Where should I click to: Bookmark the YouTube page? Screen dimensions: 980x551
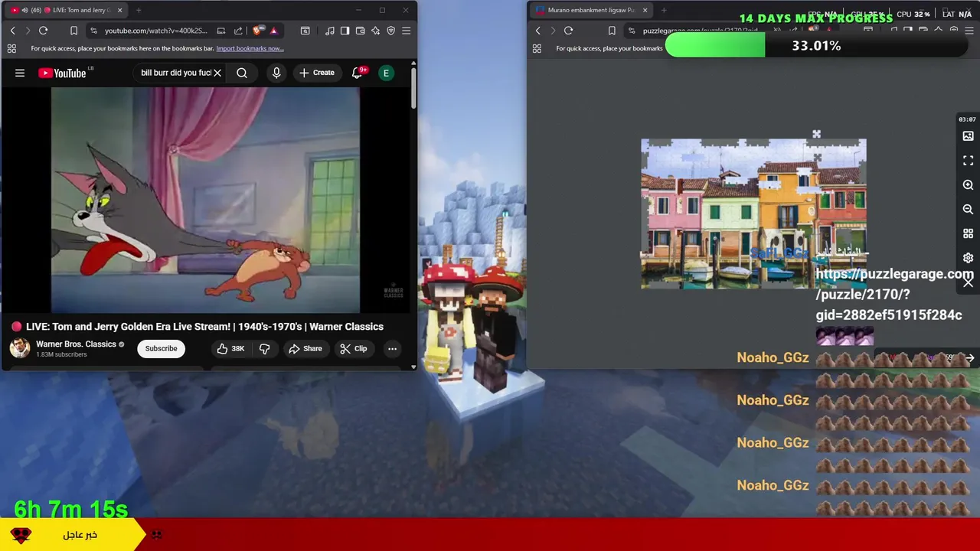73,31
